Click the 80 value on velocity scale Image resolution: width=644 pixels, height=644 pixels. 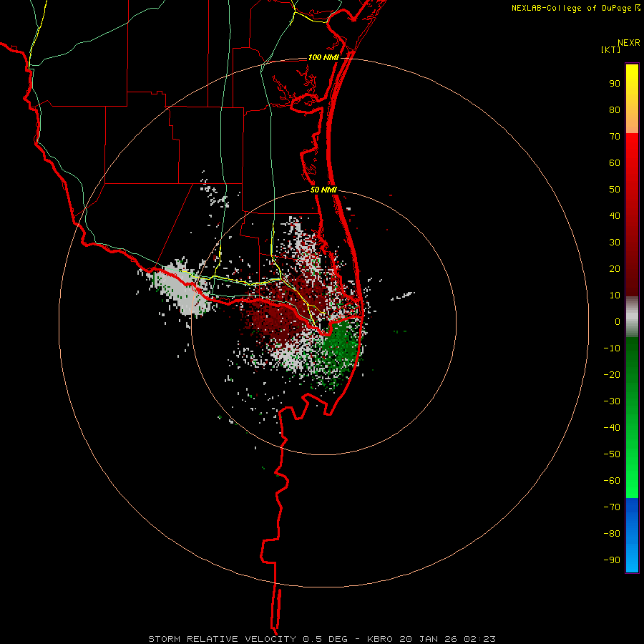615,109
